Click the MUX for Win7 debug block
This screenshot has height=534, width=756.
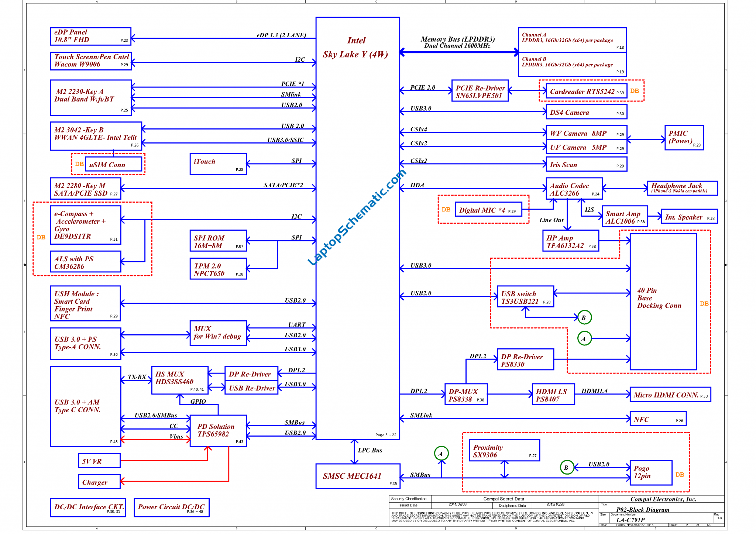click(218, 333)
